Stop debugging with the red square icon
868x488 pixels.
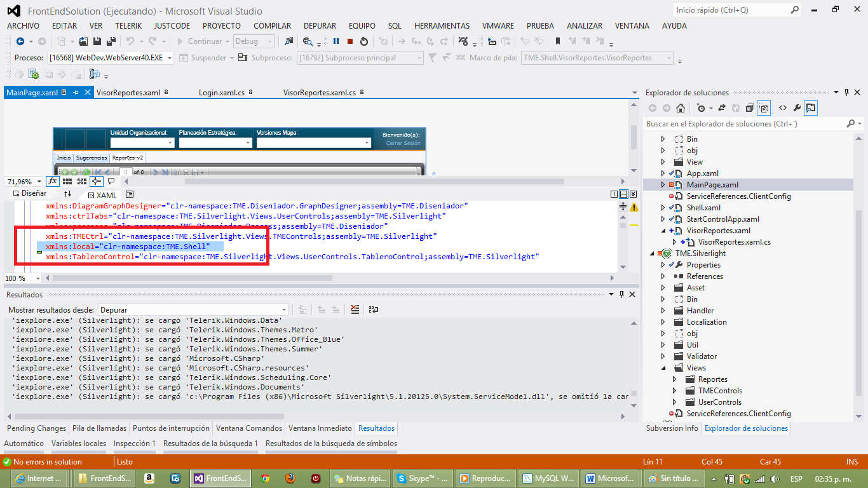(350, 41)
